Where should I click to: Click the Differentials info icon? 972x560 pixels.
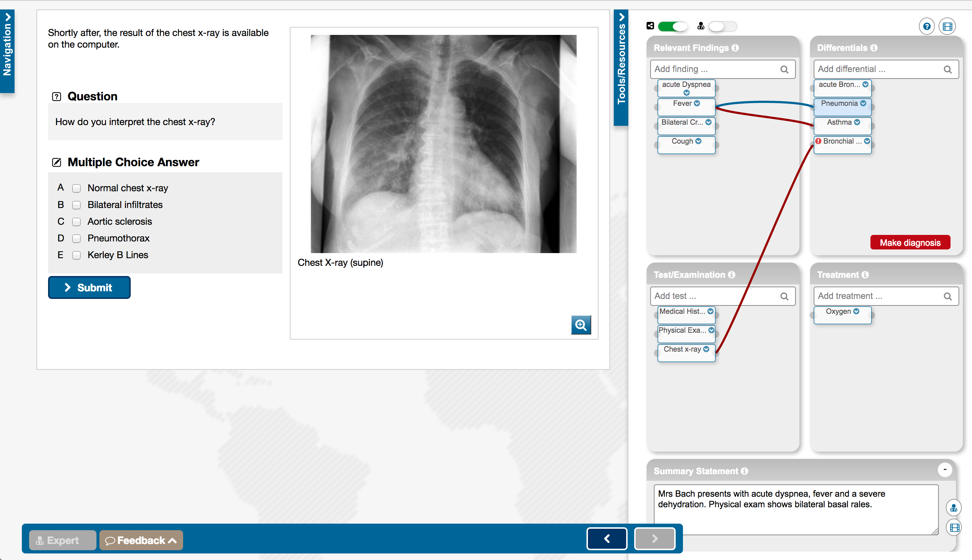pyautogui.click(x=874, y=48)
